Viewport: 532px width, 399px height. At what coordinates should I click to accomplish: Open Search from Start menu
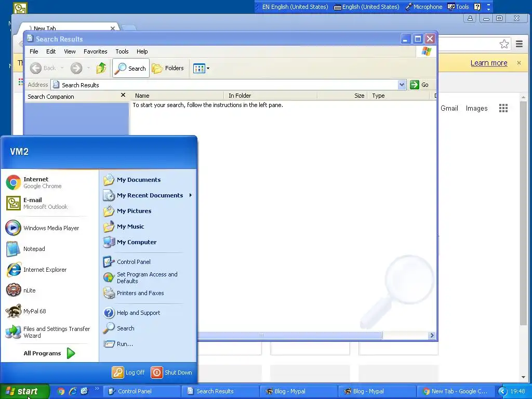119,328
